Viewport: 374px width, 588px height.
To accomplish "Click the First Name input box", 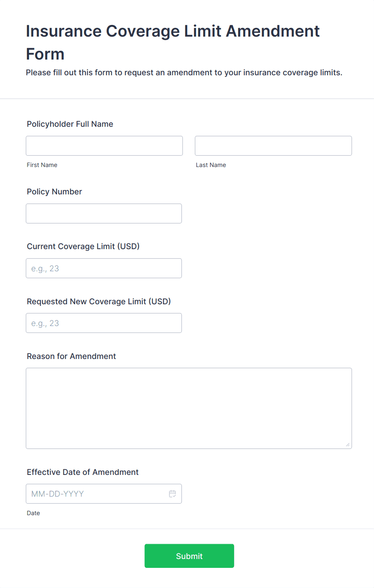I will 104,146.
